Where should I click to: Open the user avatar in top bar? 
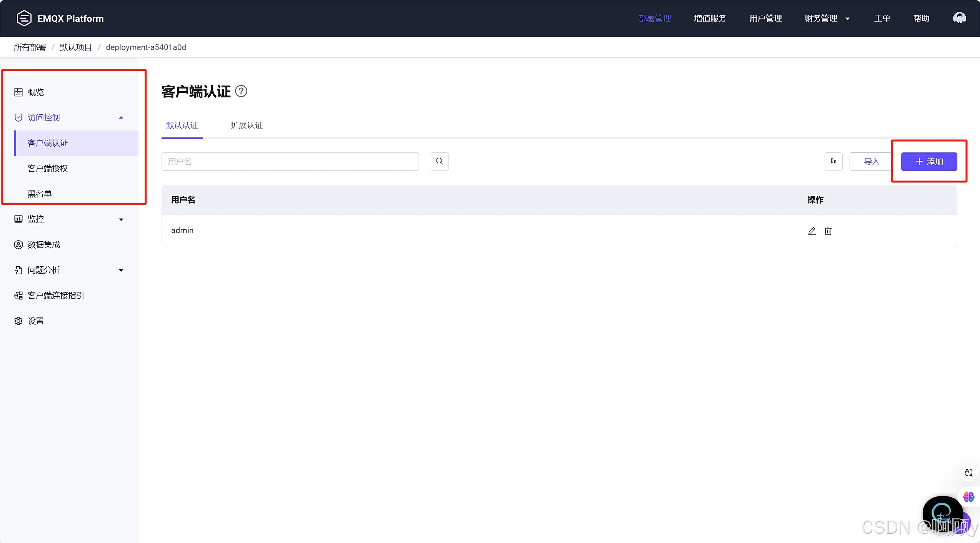click(x=959, y=18)
